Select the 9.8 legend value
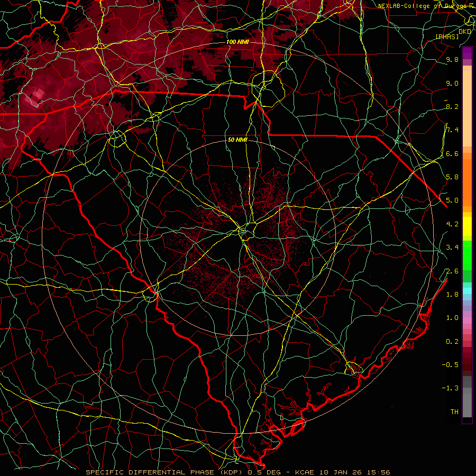476x476 pixels. tap(452, 60)
